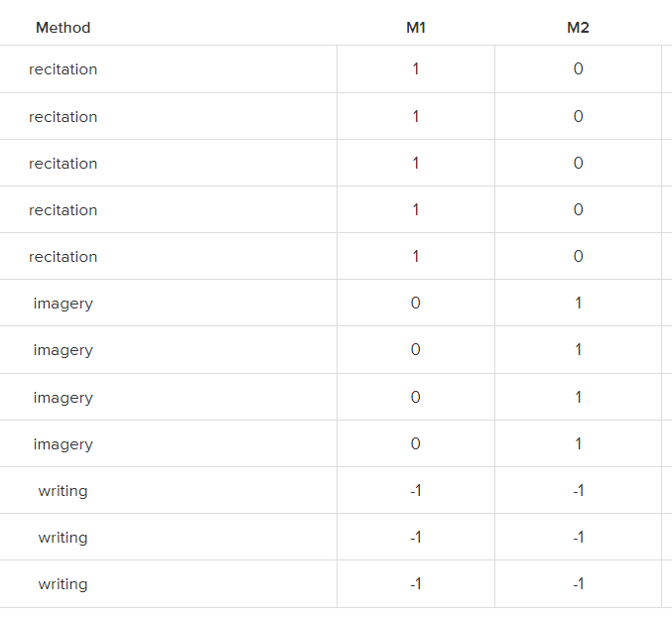Select the first recitation cell in Method column
The width and height of the screenshot is (672, 618).
point(63,69)
